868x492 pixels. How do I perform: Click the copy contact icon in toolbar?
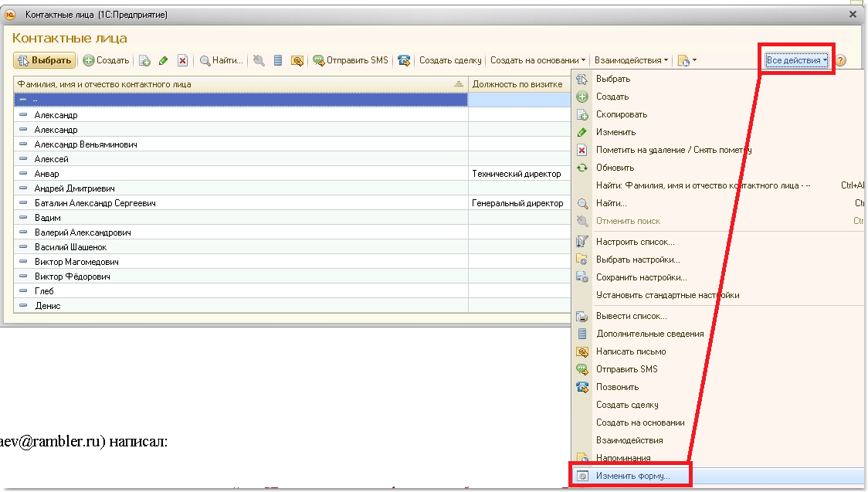tap(144, 60)
